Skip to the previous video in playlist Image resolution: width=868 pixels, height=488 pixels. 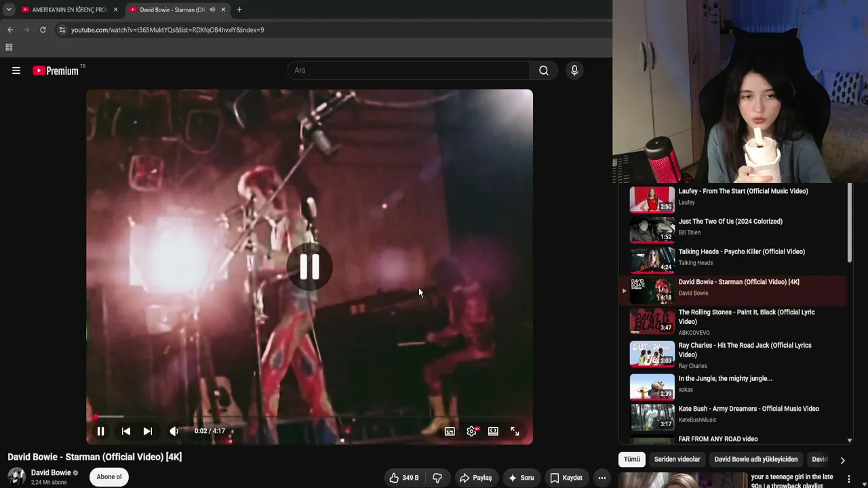point(125,431)
